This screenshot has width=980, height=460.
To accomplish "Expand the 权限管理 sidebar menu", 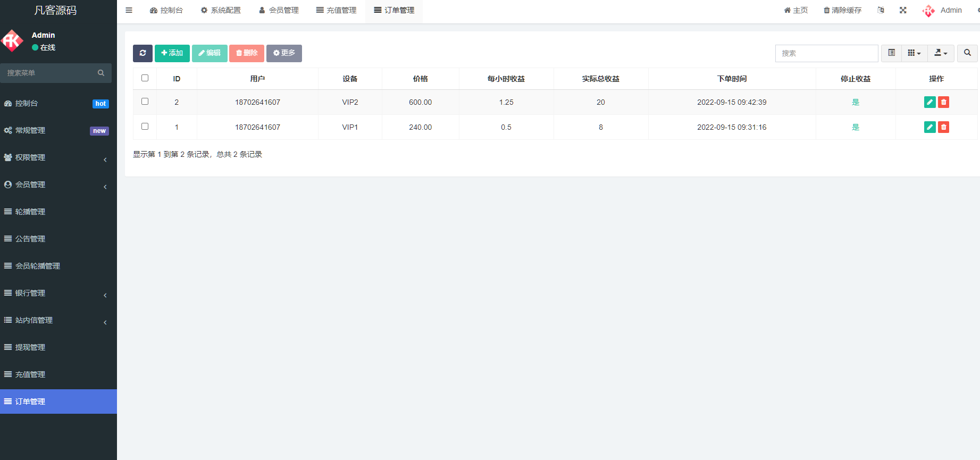I will tap(58, 157).
